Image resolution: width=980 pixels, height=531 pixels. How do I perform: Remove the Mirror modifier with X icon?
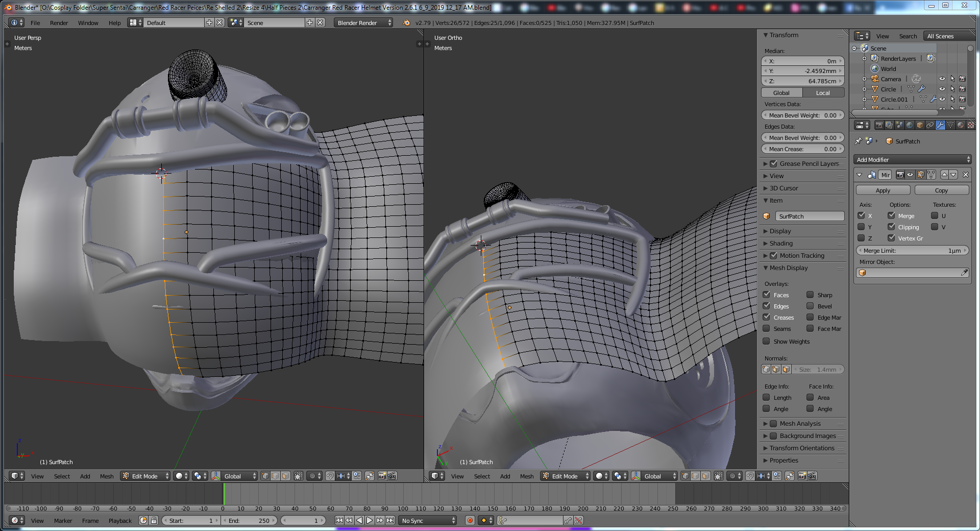tap(965, 175)
